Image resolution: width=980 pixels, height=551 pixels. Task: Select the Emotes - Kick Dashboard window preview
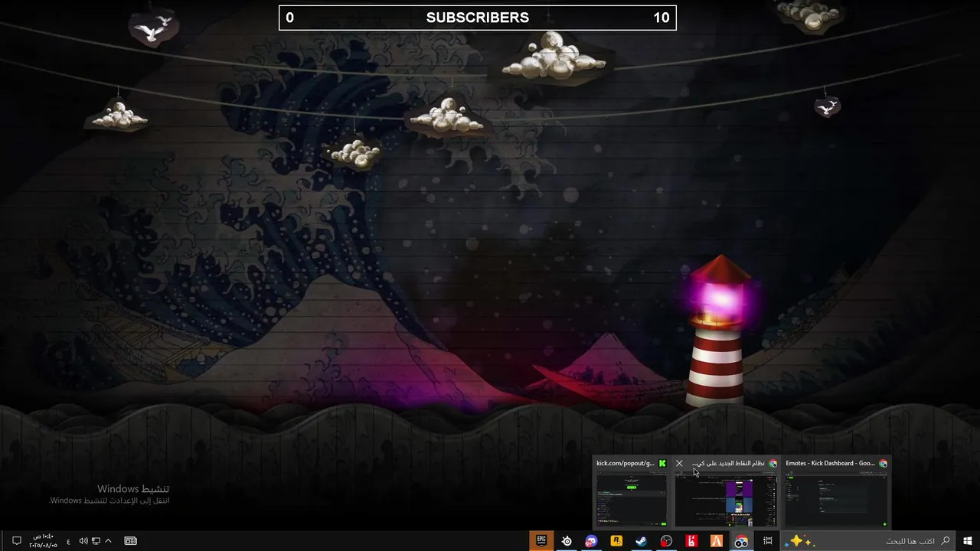[836, 494]
